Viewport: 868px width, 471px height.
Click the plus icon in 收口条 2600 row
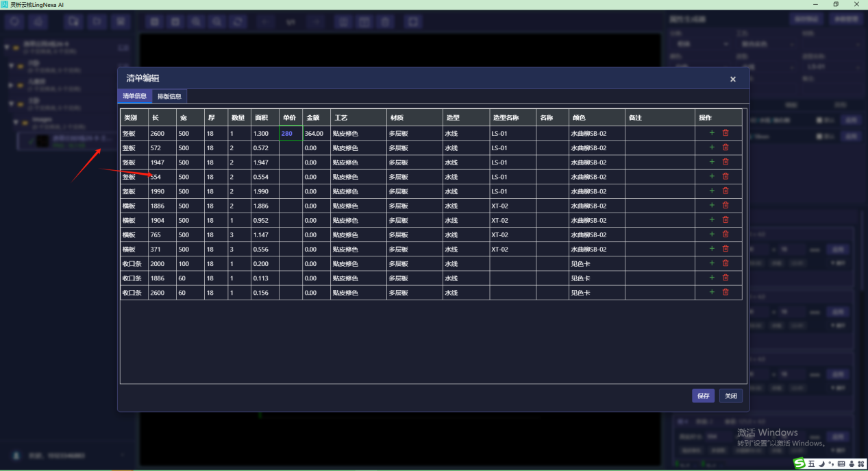(x=712, y=292)
